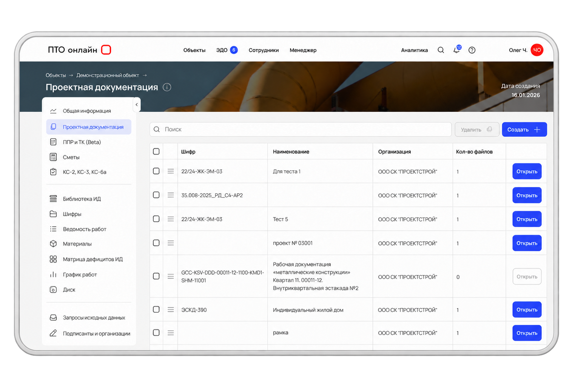This screenshot has width=572, height=392.
Task: Click the drag handle for GCC-KSV-DDD row
Action: 171,276
